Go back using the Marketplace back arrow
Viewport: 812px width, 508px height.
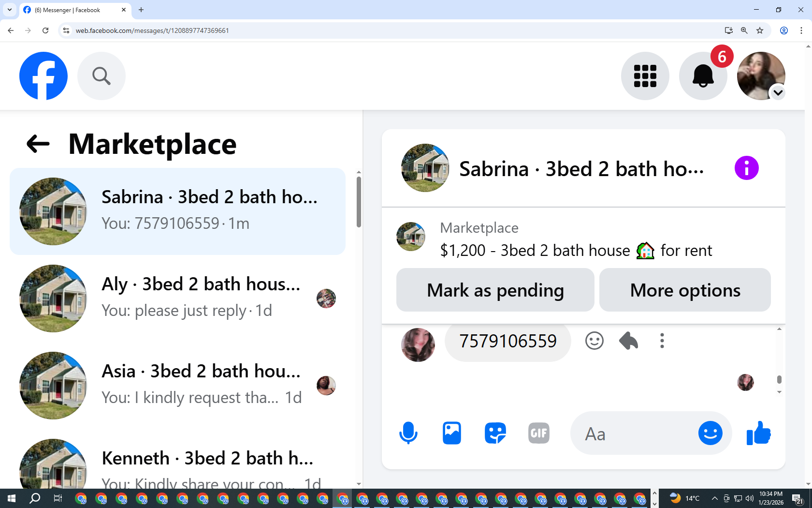coord(38,144)
